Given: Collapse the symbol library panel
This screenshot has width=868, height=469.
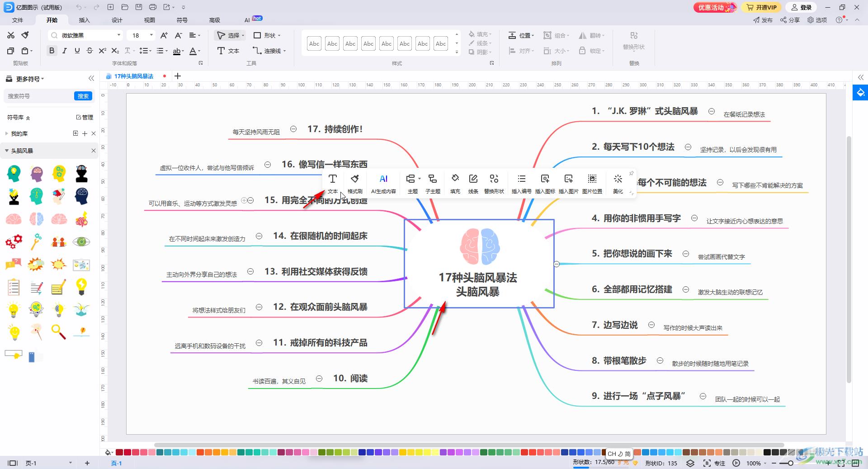Looking at the screenshot, I should (91, 78).
